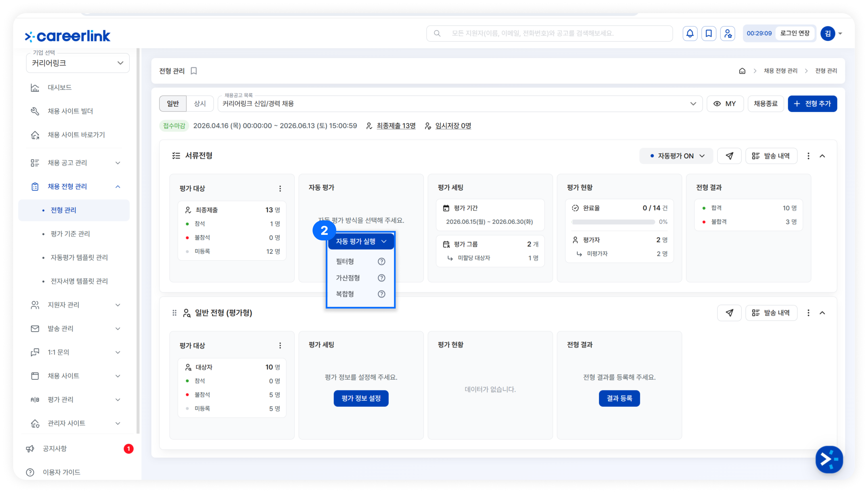Expand 1:1 문의 menu
This screenshot has height=493, width=868.
click(x=74, y=352)
